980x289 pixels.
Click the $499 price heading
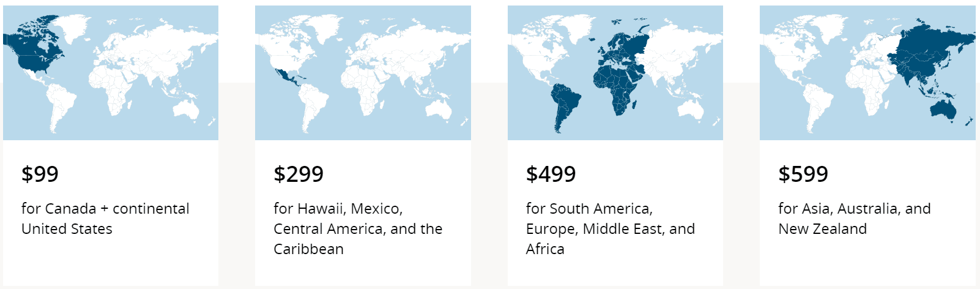pyautogui.click(x=551, y=175)
